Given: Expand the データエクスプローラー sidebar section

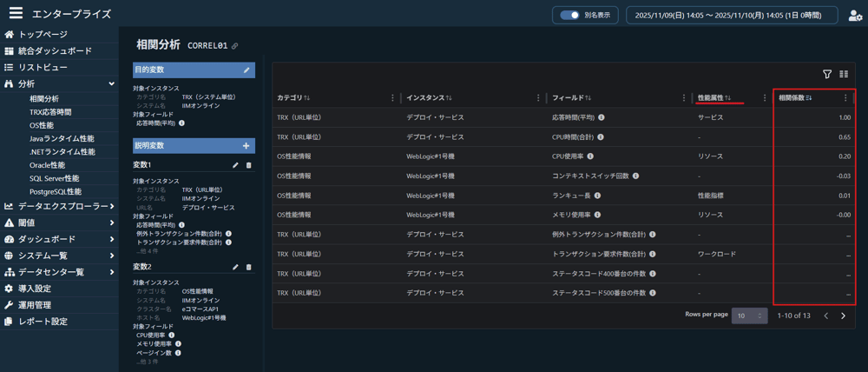Looking at the screenshot, I should pos(112,206).
